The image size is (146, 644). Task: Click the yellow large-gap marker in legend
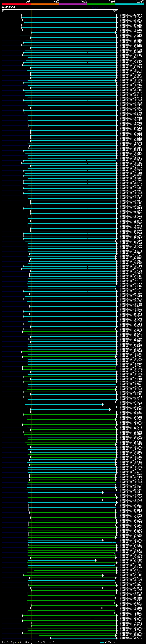19,642
